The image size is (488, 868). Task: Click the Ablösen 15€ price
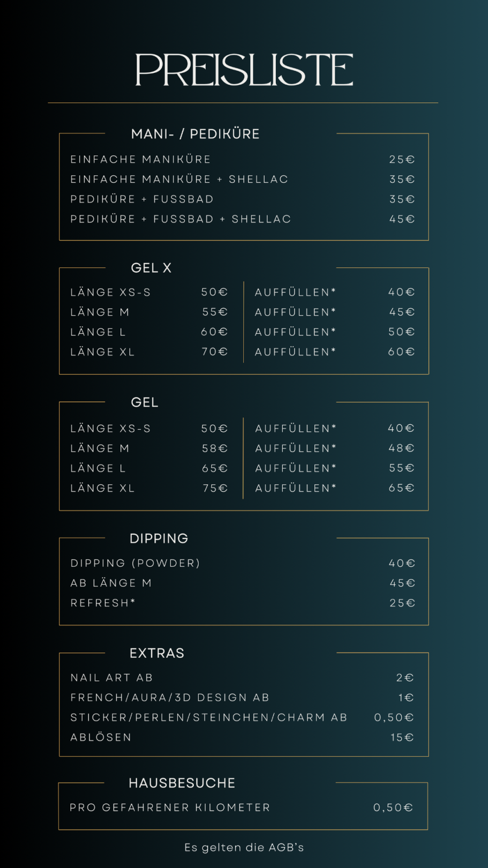402,738
